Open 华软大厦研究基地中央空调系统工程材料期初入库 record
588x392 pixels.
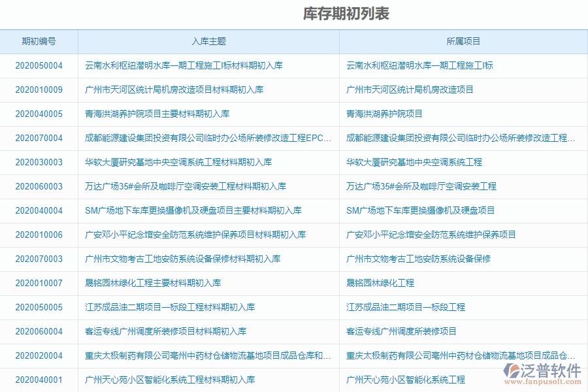[x=173, y=162]
